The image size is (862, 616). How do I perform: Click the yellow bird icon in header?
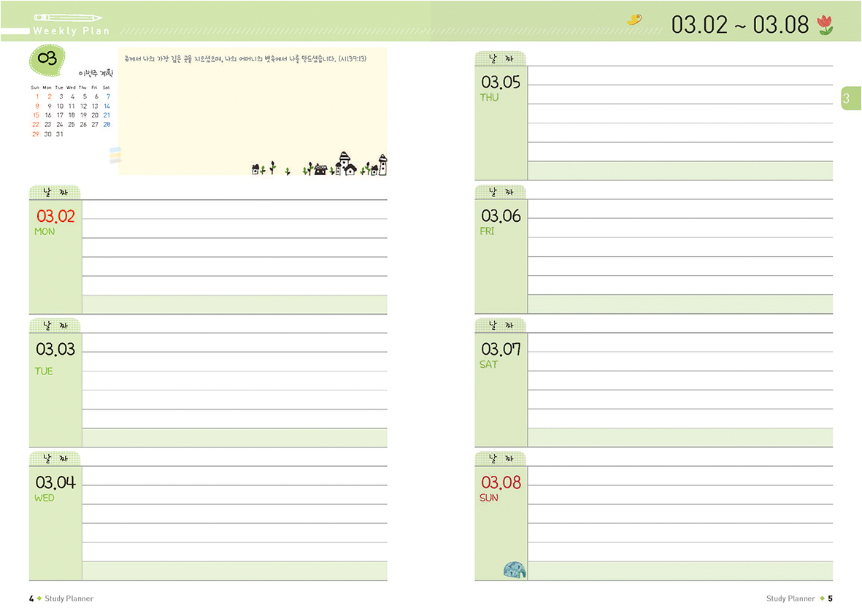tap(634, 20)
